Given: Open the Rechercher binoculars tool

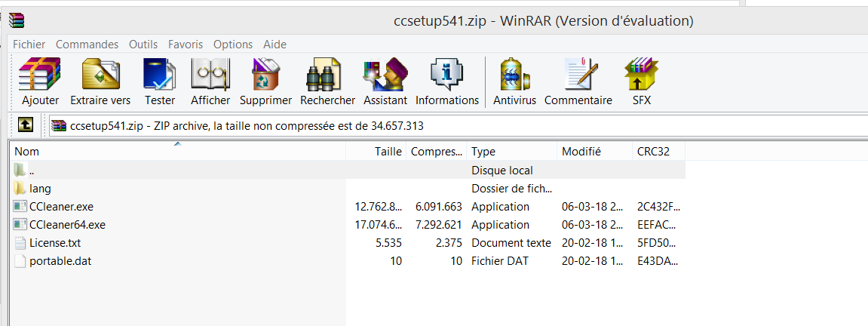Looking at the screenshot, I should [328, 82].
